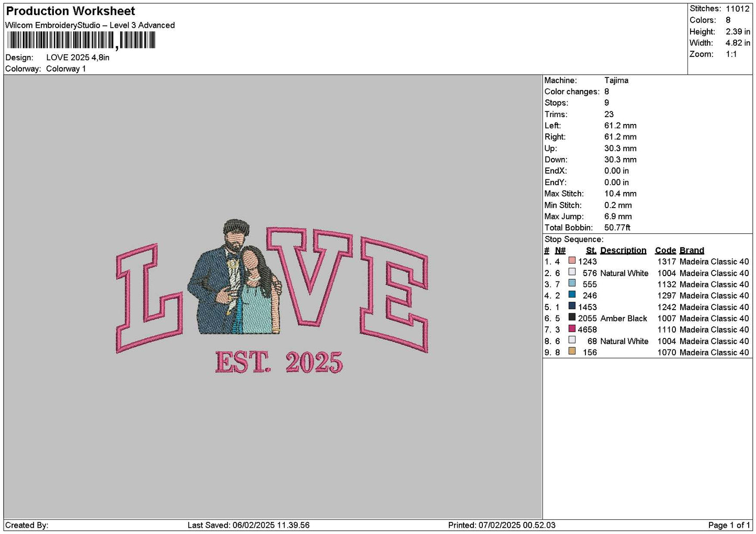Click the Trims value '23'
The height and width of the screenshot is (534, 756).
(x=609, y=115)
